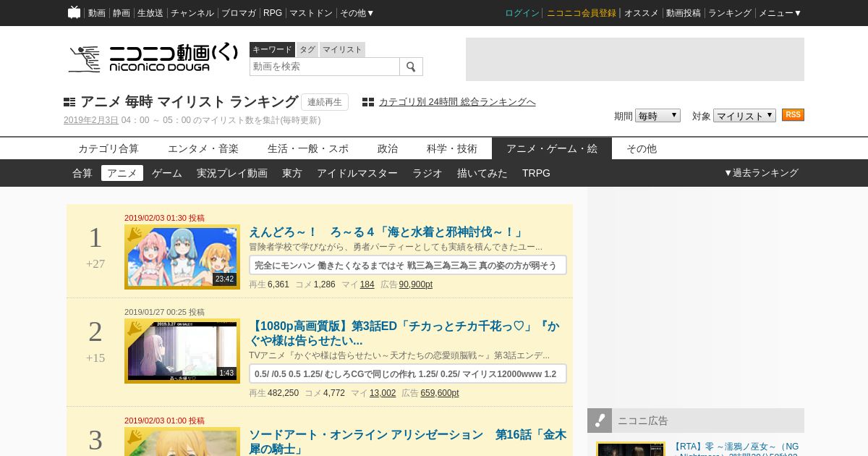This screenshot has height=456, width=868.
Task: Select the アニメ subcategory
Action: (x=122, y=173)
